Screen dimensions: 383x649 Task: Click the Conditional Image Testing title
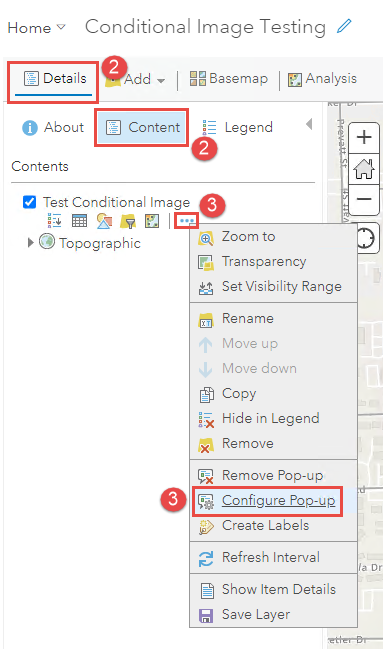(x=205, y=27)
